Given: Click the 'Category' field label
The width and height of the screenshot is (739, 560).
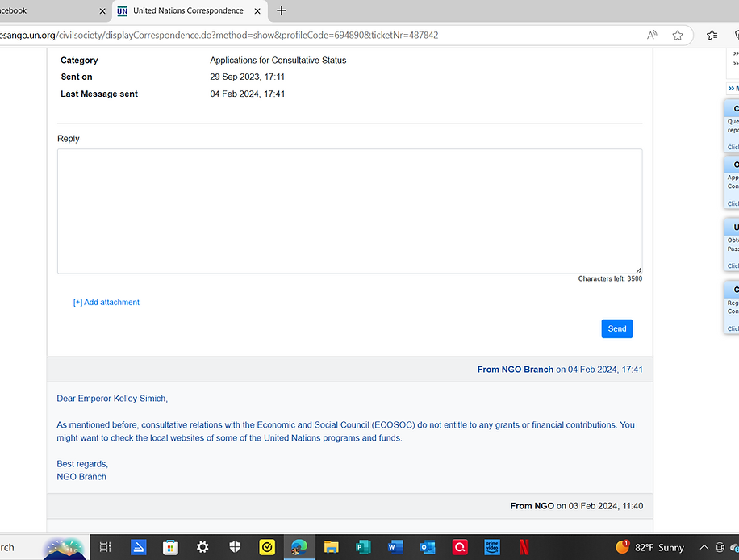Looking at the screenshot, I should tap(79, 61).
